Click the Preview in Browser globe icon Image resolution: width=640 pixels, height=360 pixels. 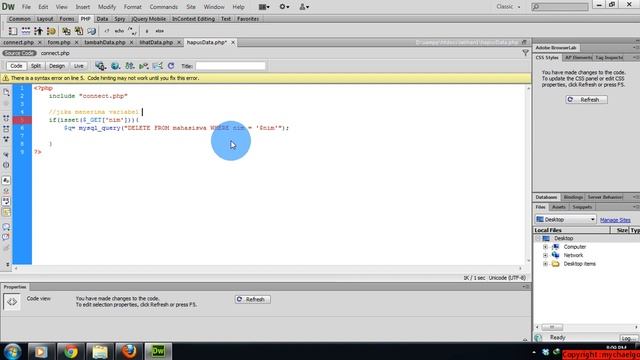coord(116,66)
